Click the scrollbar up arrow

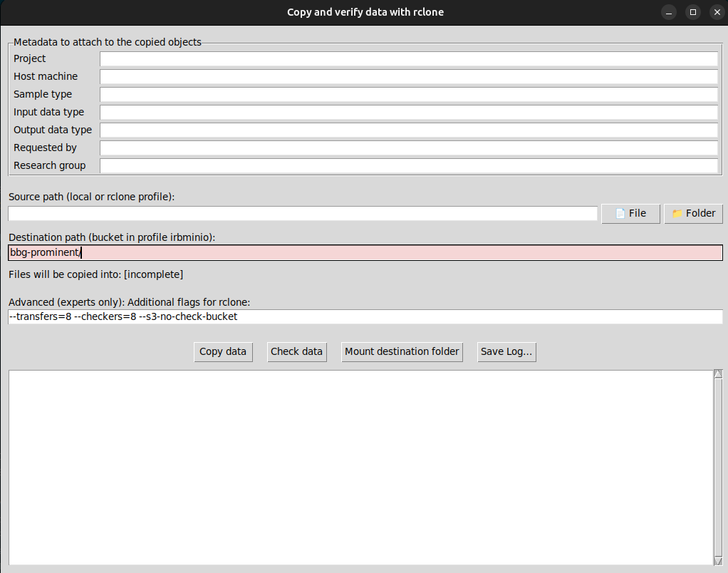click(716, 373)
